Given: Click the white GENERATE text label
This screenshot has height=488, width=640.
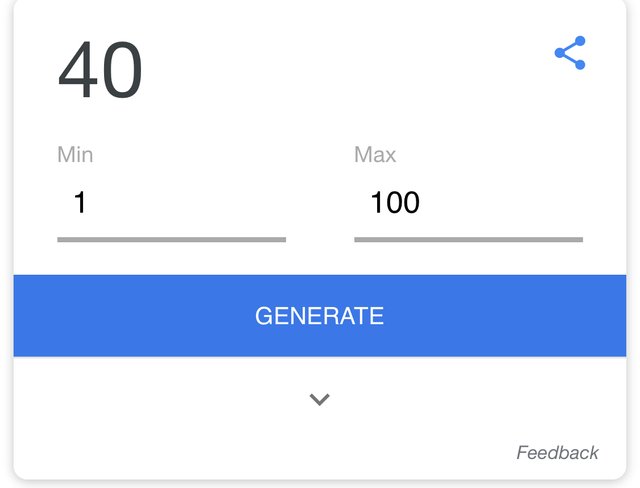Looking at the screenshot, I should tap(320, 316).
